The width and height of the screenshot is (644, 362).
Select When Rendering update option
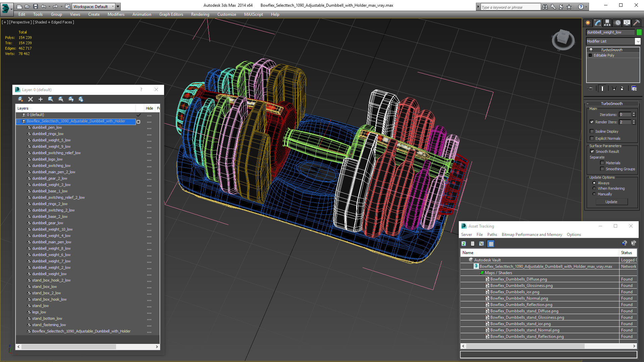click(x=594, y=188)
